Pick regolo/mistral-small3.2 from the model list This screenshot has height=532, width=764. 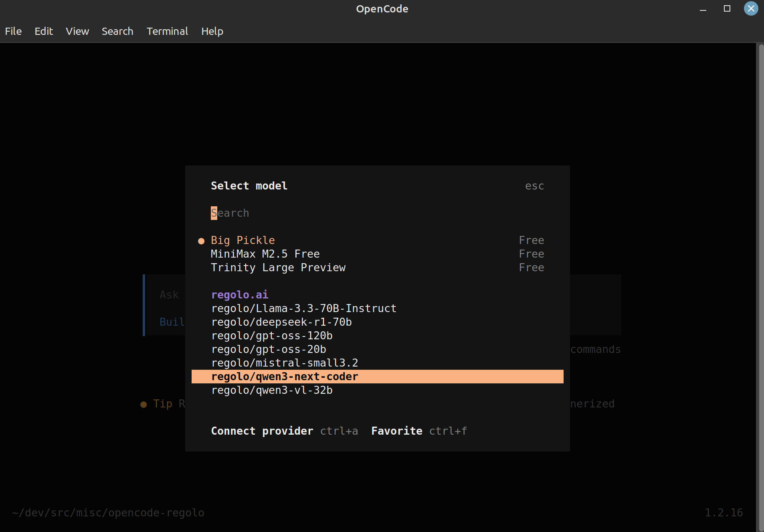tap(284, 363)
